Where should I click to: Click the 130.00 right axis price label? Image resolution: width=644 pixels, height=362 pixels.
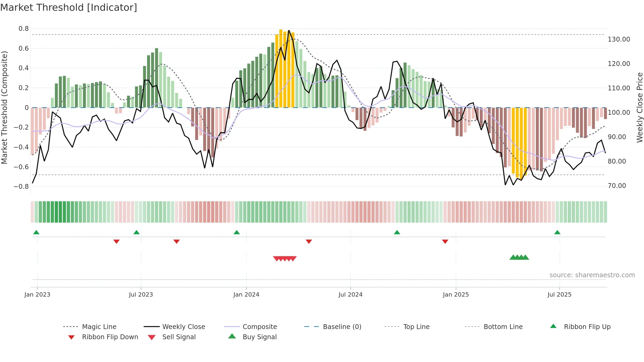[619, 39]
